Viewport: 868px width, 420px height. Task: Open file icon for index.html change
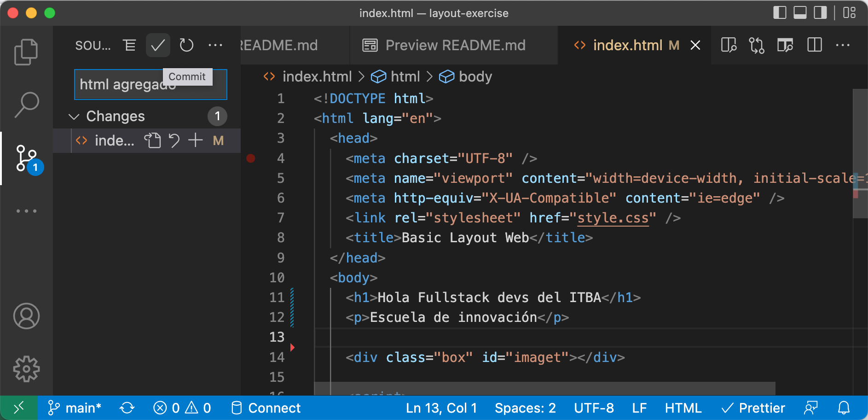tap(152, 140)
